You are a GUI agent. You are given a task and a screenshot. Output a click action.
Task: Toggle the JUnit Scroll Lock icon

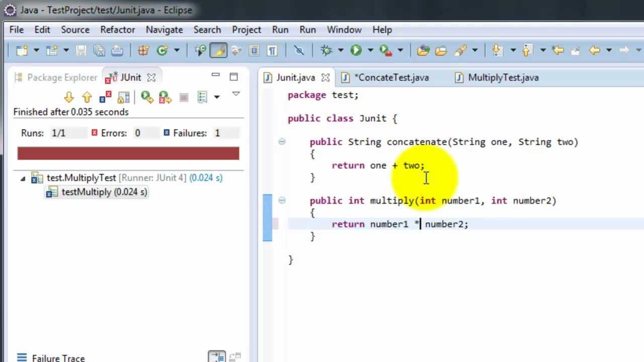123,97
